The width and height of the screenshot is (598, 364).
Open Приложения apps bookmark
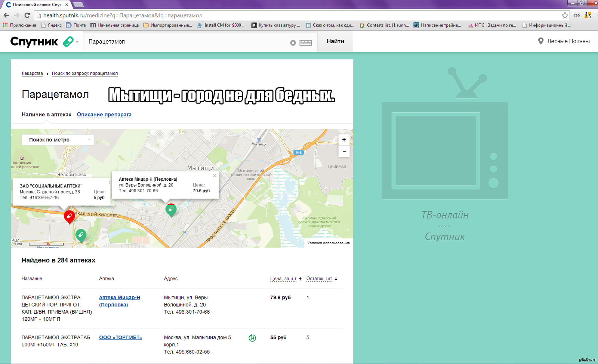(x=19, y=25)
